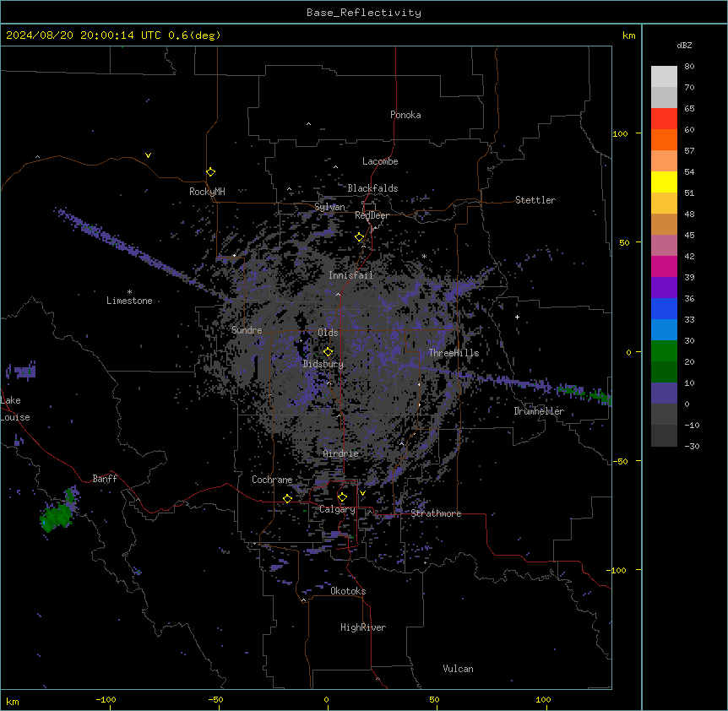Viewport: 728px width, 711px height.
Task: Click the yellow diamond marker below RedDeer
Action: [x=360, y=237]
